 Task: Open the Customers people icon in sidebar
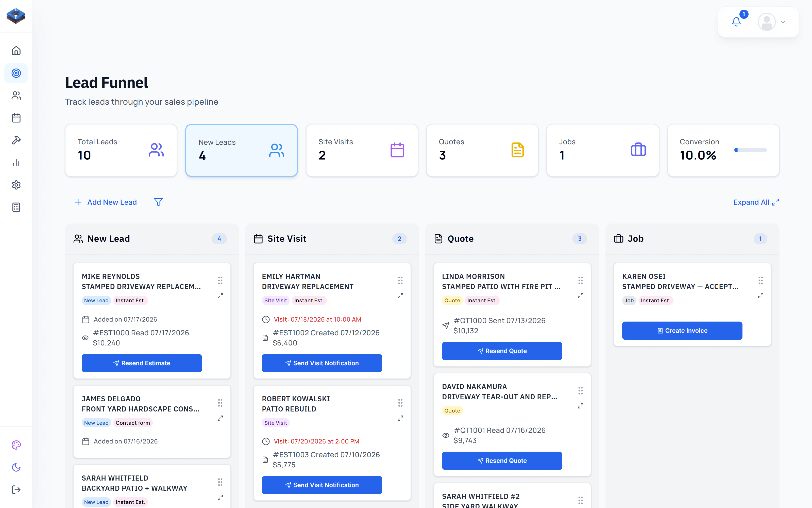click(16, 96)
